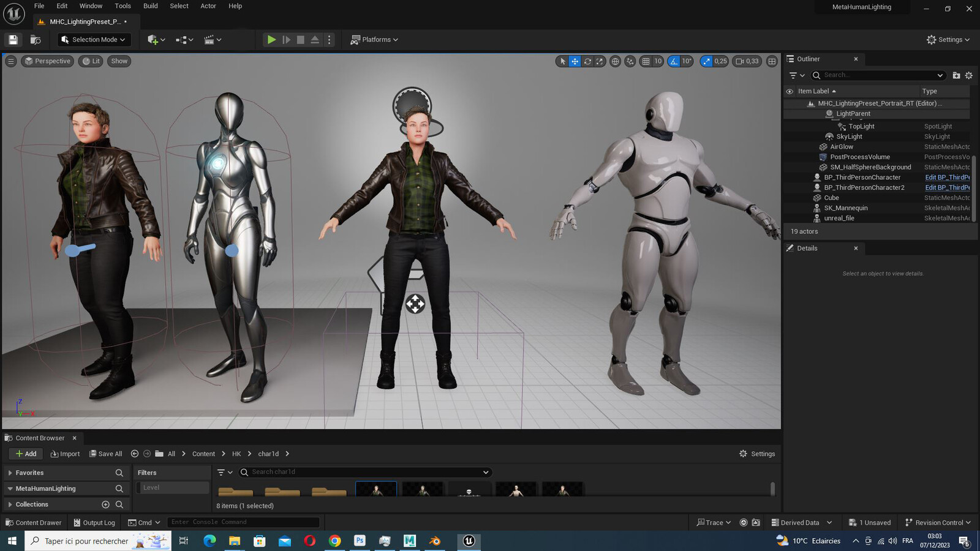Click the Stop play session button
This screenshot has height=551, width=980.
pos(300,40)
